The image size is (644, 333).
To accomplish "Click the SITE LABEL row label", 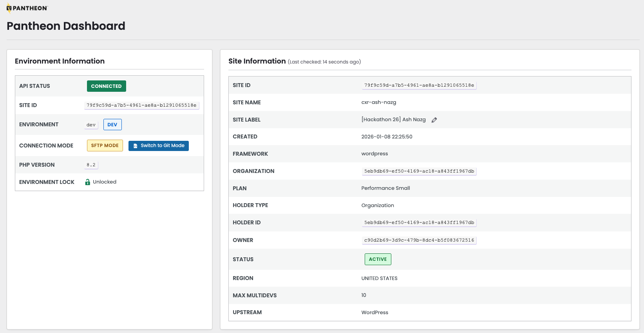I will pyautogui.click(x=247, y=120).
